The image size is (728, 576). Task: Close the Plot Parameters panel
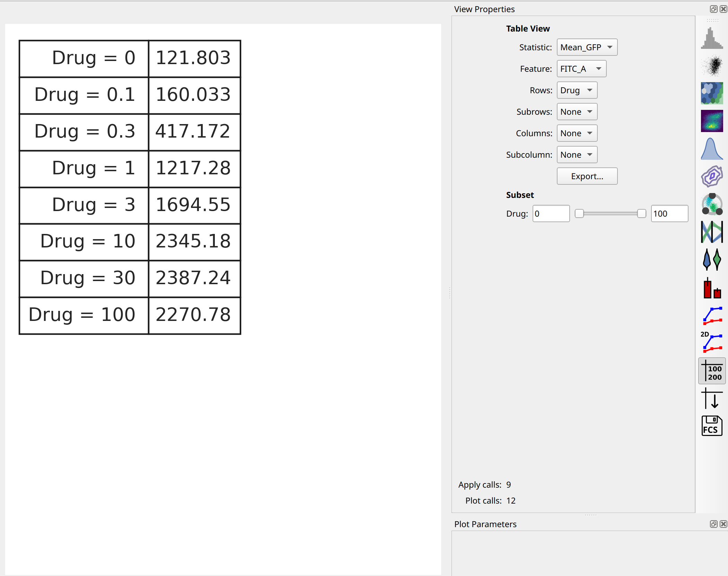pos(723,524)
